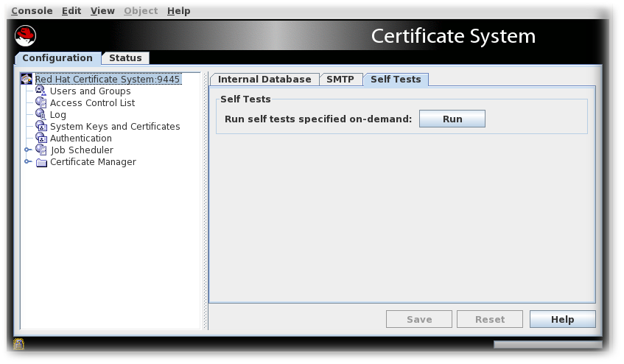Switch to the Internal Database tab
Image resolution: width=624 pixels, height=364 pixels.
(x=264, y=80)
